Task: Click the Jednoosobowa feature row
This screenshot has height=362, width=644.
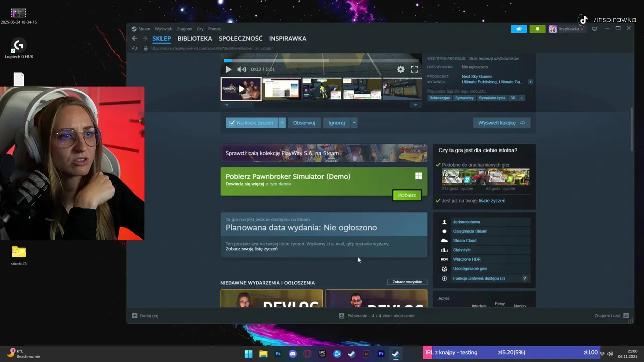Action: coord(485,222)
